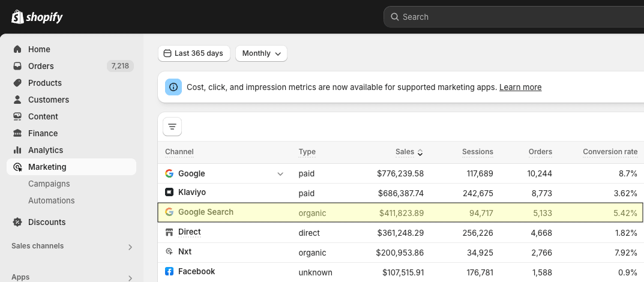The height and width of the screenshot is (282, 644).
Task: Click the Nxt channel icon
Action: click(169, 251)
